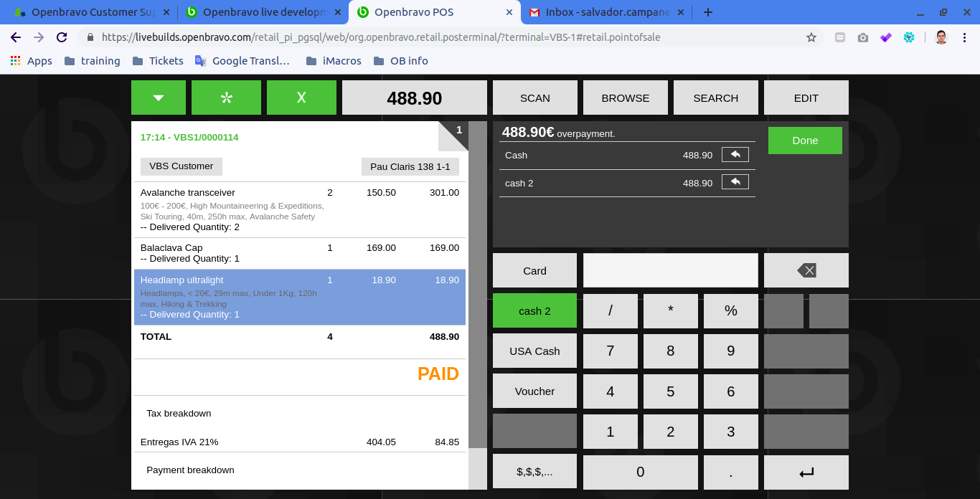The width and height of the screenshot is (980, 499).
Task: Click the camera screenshot extension icon
Action: coord(863,37)
